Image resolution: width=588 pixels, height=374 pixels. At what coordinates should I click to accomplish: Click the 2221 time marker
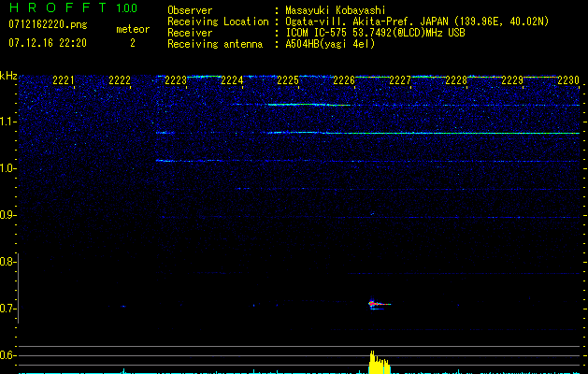tap(64, 80)
